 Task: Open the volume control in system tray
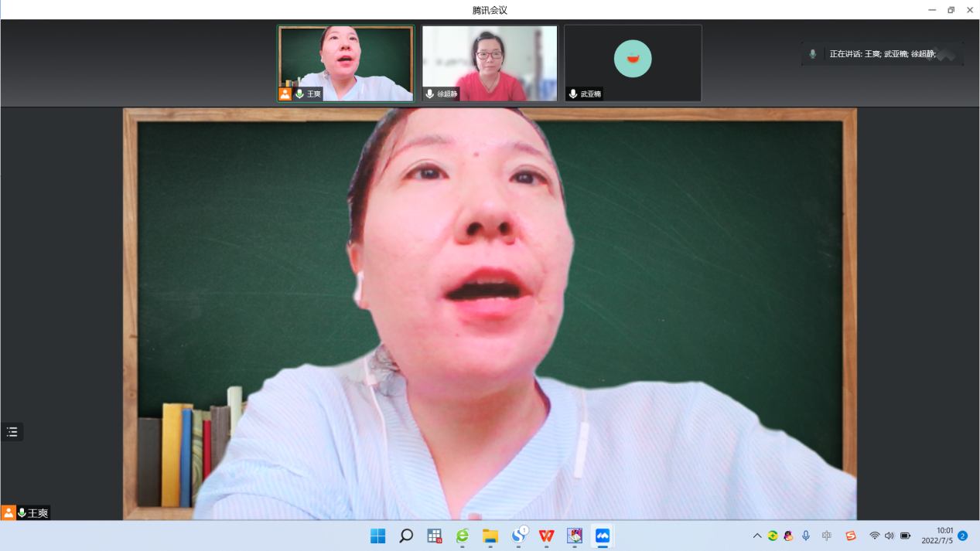click(889, 536)
